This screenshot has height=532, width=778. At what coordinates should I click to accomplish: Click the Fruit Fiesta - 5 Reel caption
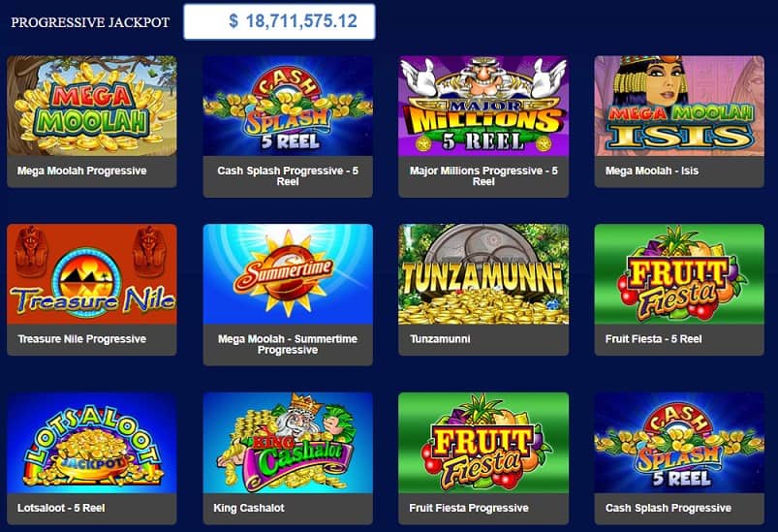pyautogui.click(x=653, y=339)
